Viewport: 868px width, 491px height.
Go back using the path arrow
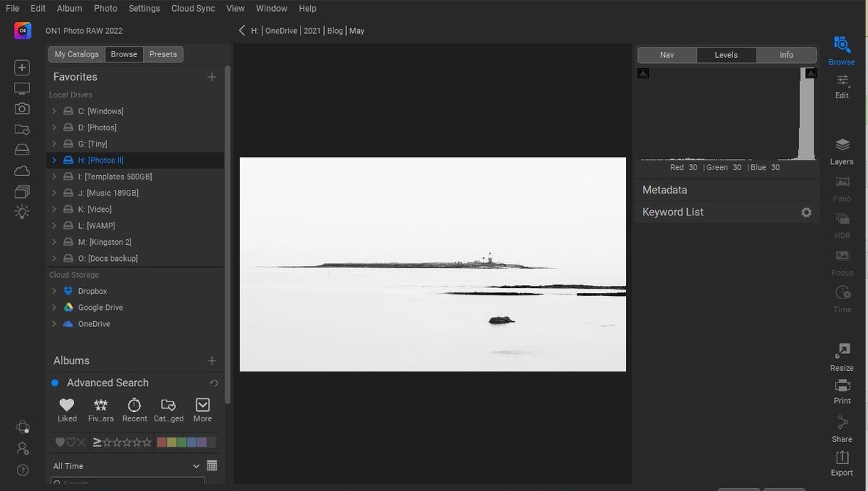(x=241, y=31)
